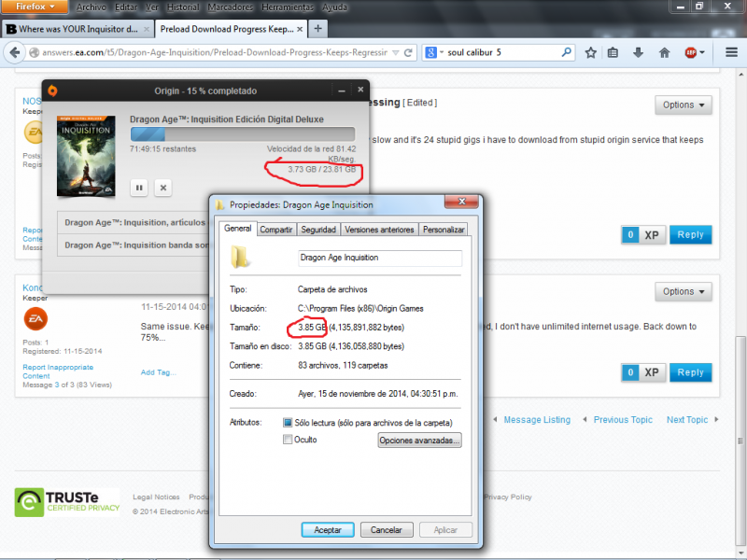The image size is (747, 560).
Task: Toggle the 'Sólo lectura' checkbox
Action: tap(288, 423)
